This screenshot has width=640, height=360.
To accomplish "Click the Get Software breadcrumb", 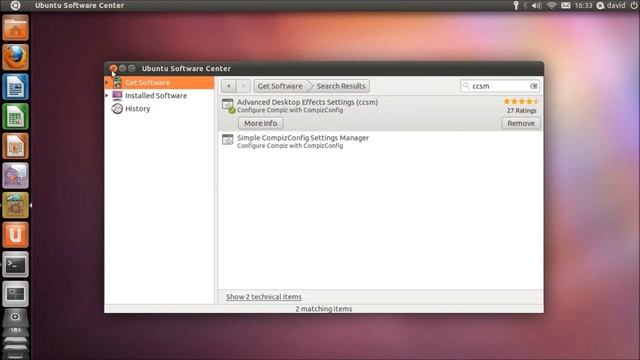I will tap(280, 86).
